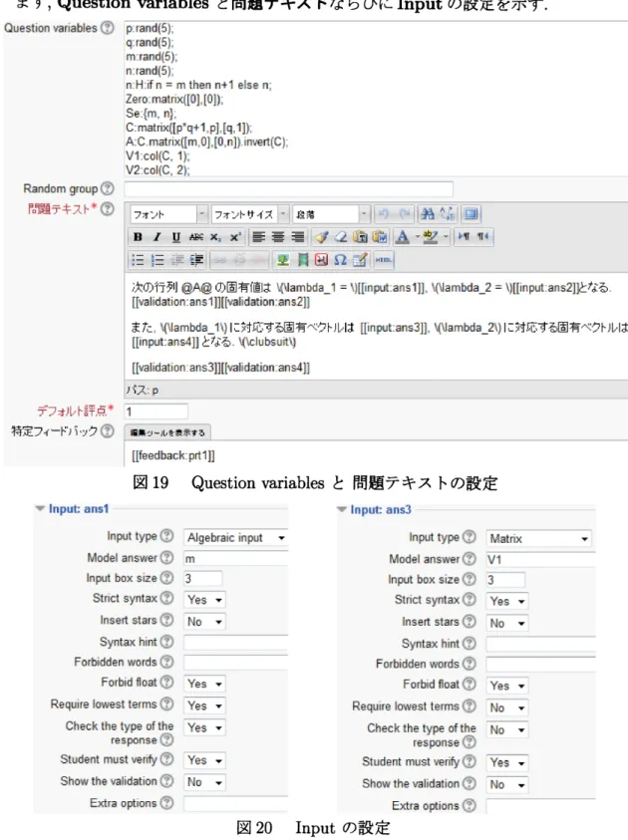Screen dimensions: 628x840
Task: Set left-to-right text direction
Action: point(465,237)
